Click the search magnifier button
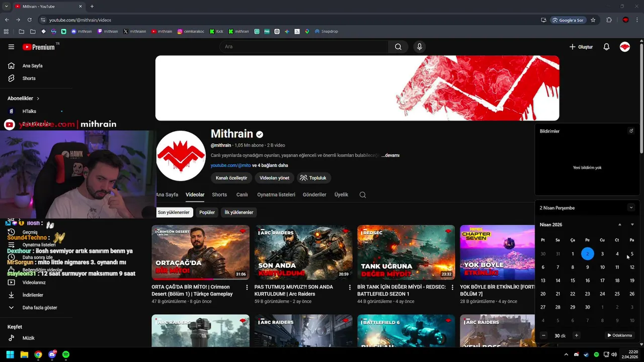This screenshot has height=362, width=644. [398, 47]
